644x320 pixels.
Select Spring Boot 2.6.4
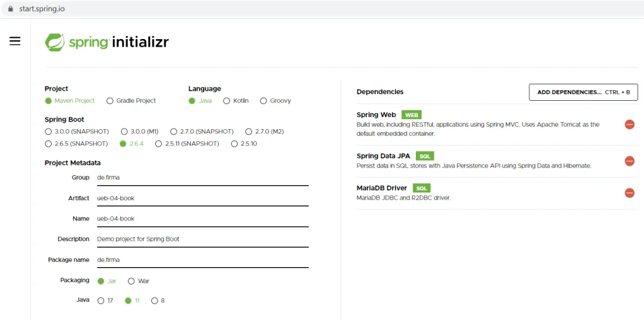click(x=132, y=144)
